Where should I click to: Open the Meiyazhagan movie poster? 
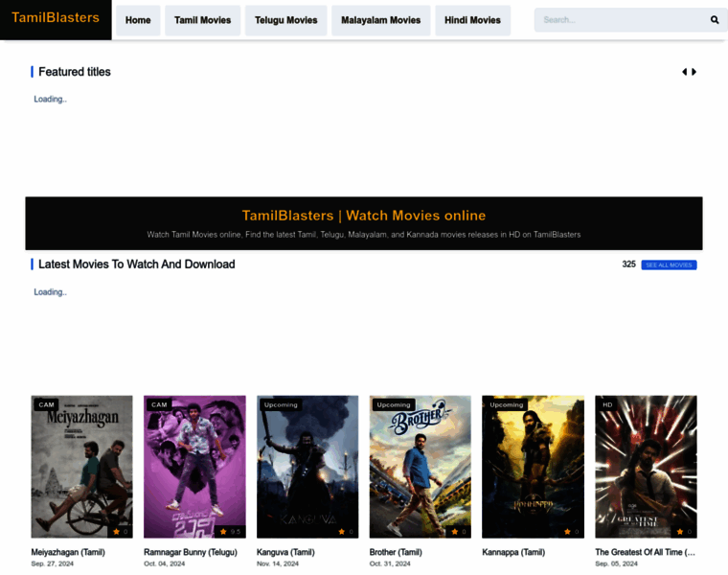tap(81, 467)
